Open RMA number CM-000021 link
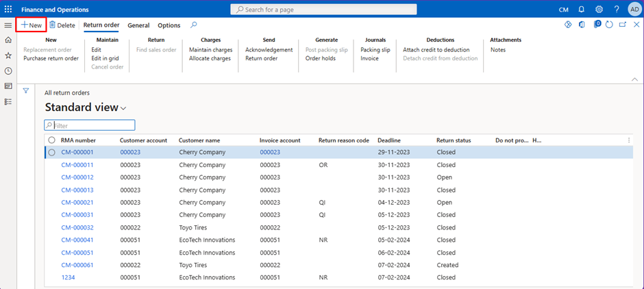The width and height of the screenshot is (644, 289). (77, 203)
